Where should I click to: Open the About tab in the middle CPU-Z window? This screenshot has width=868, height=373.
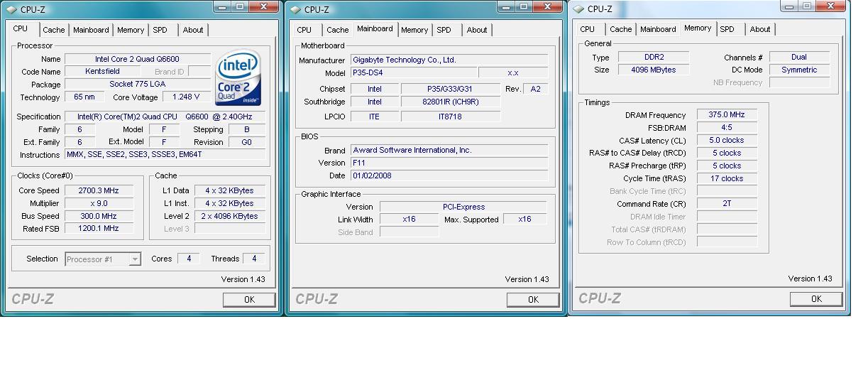(x=477, y=30)
